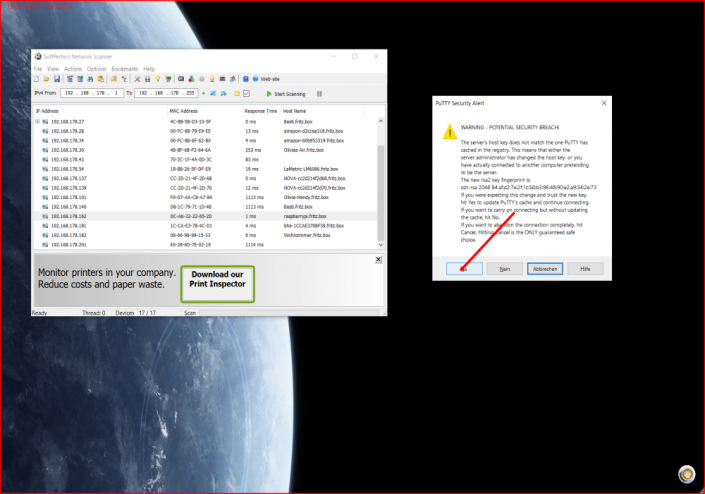Open the Actions menu
This screenshot has width=705, height=494.
(x=73, y=69)
